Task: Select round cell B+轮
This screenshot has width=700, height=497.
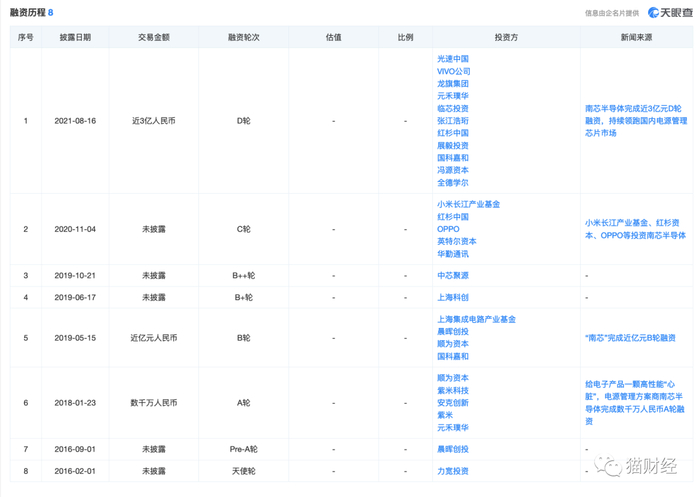Action: (243, 297)
